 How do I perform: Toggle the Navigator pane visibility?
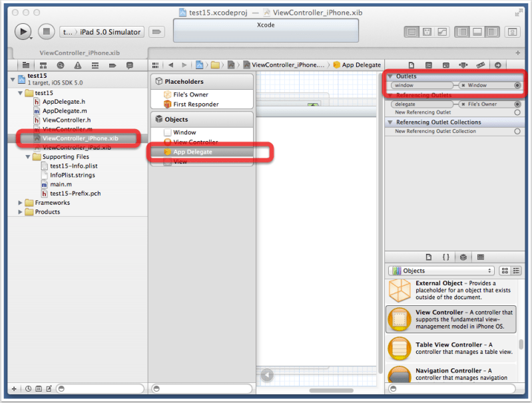pyautogui.click(x=462, y=32)
